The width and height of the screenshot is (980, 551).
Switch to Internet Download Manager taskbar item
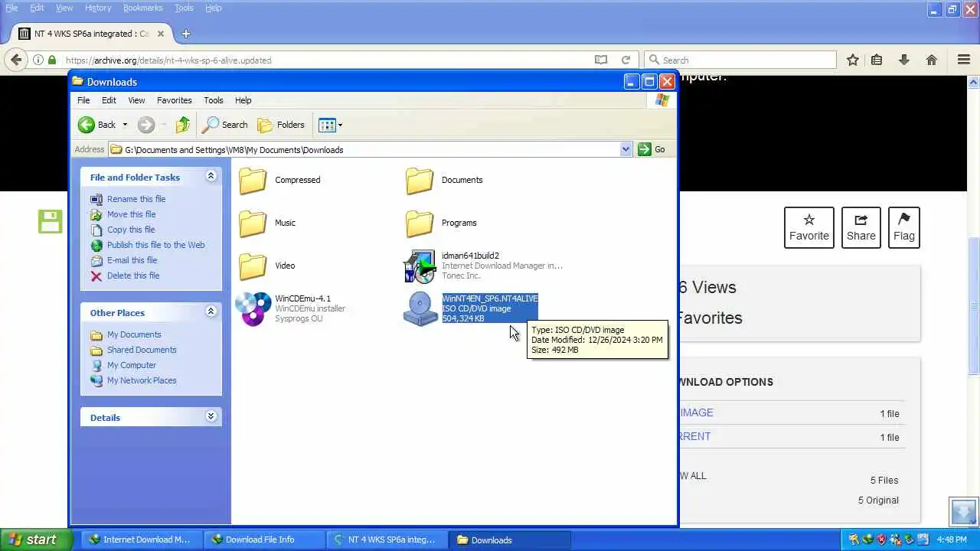coord(141,540)
